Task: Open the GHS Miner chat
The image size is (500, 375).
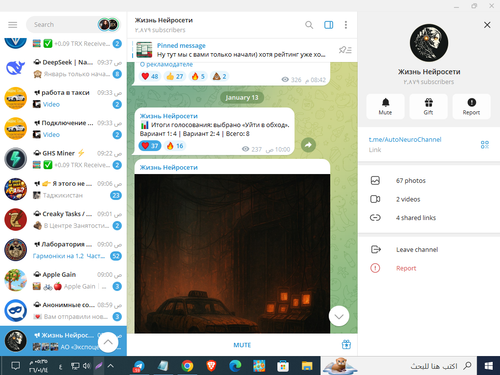Action: pyautogui.click(x=63, y=159)
